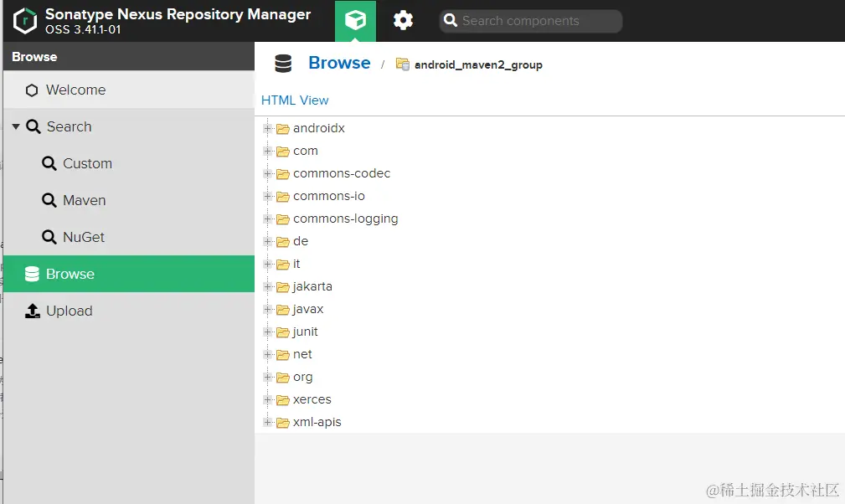Click the magnifier icon beside NuGet
The height and width of the screenshot is (504, 845).
(49, 237)
